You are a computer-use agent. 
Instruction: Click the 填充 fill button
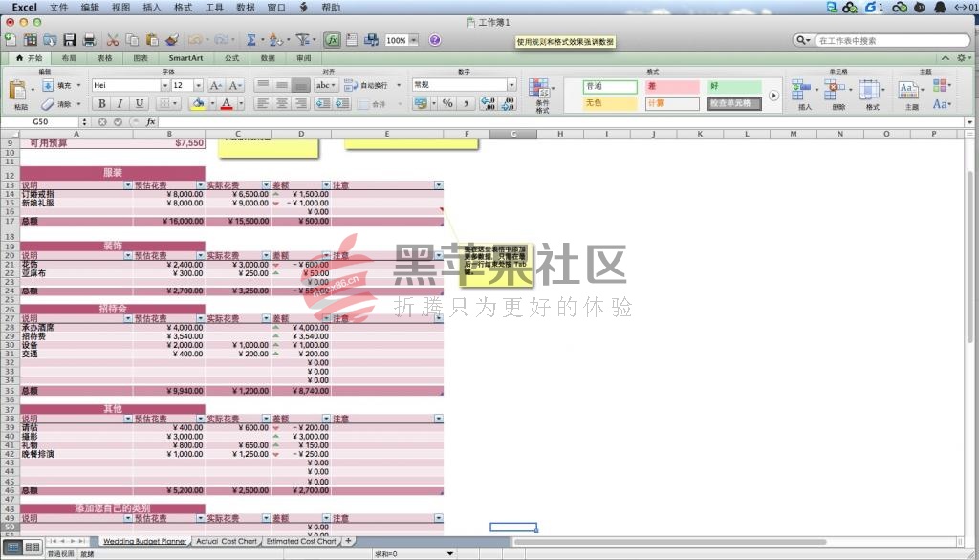tap(59, 86)
